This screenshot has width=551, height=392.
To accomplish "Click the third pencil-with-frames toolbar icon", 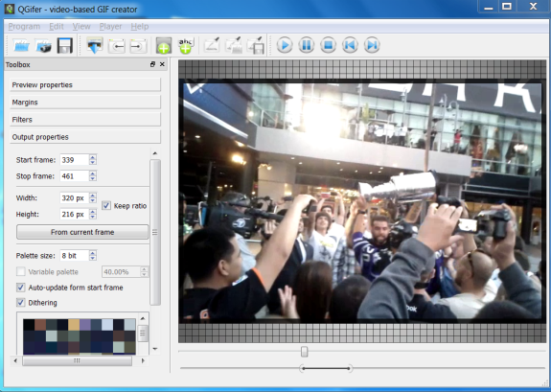I will pyautogui.click(x=256, y=46).
